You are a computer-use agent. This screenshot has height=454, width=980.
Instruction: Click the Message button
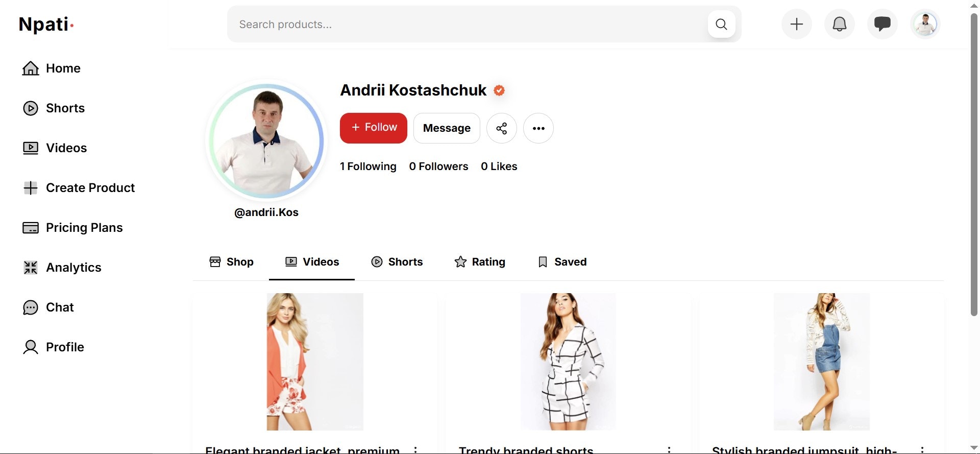tap(447, 128)
